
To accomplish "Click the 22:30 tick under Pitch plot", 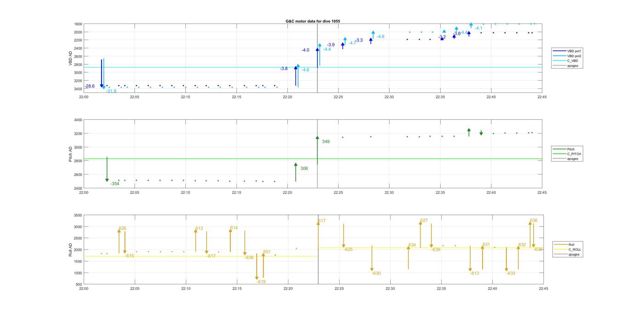I will point(389,193).
